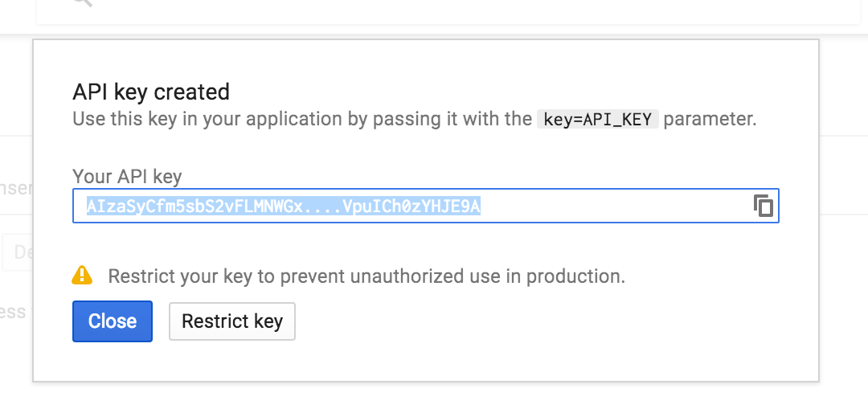Focus the Your API key text field
The width and height of the screenshot is (868, 413).
point(426,206)
